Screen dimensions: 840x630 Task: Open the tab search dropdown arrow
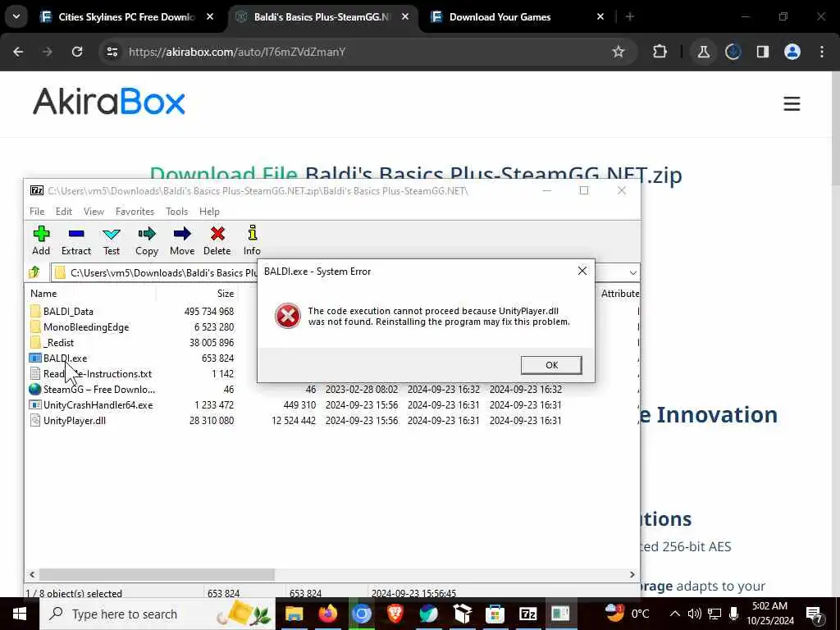(16, 16)
